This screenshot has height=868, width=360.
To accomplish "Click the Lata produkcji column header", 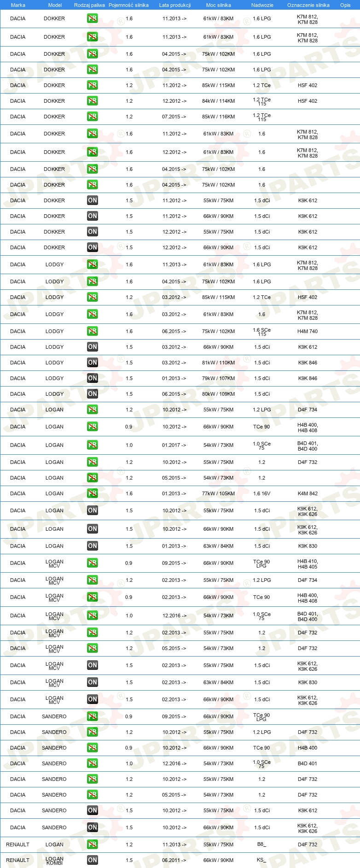I will [x=175, y=5].
